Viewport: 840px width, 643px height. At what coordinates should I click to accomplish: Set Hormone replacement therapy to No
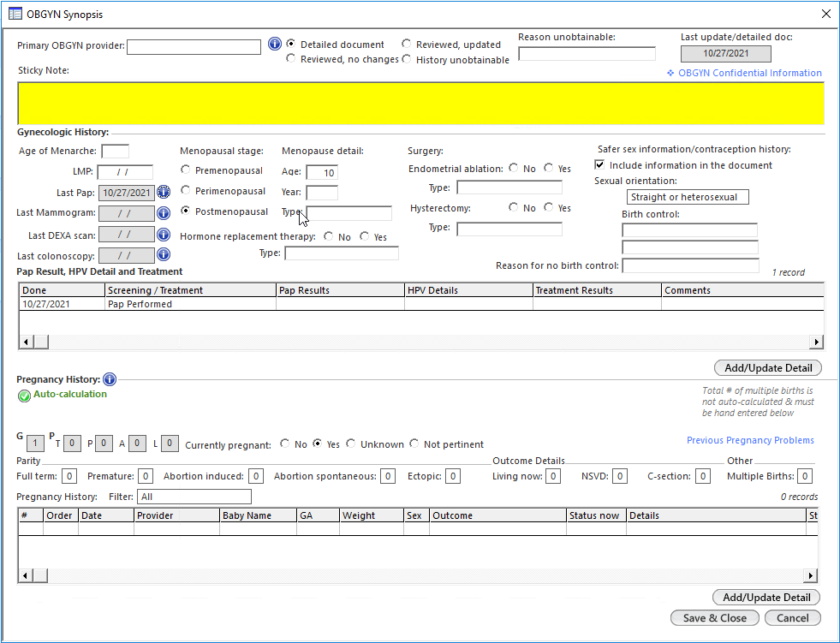tap(329, 235)
